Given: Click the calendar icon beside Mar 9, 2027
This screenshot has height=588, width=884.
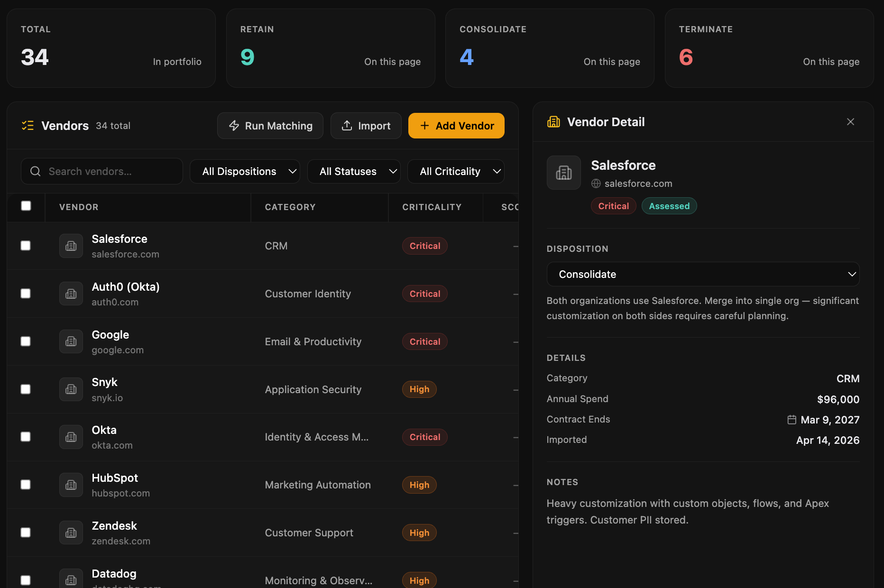Looking at the screenshot, I should [792, 420].
